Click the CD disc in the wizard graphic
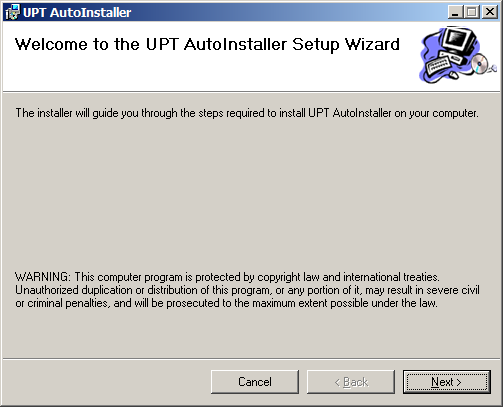This screenshot has height=407, width=503. click(x=480, y=63)
